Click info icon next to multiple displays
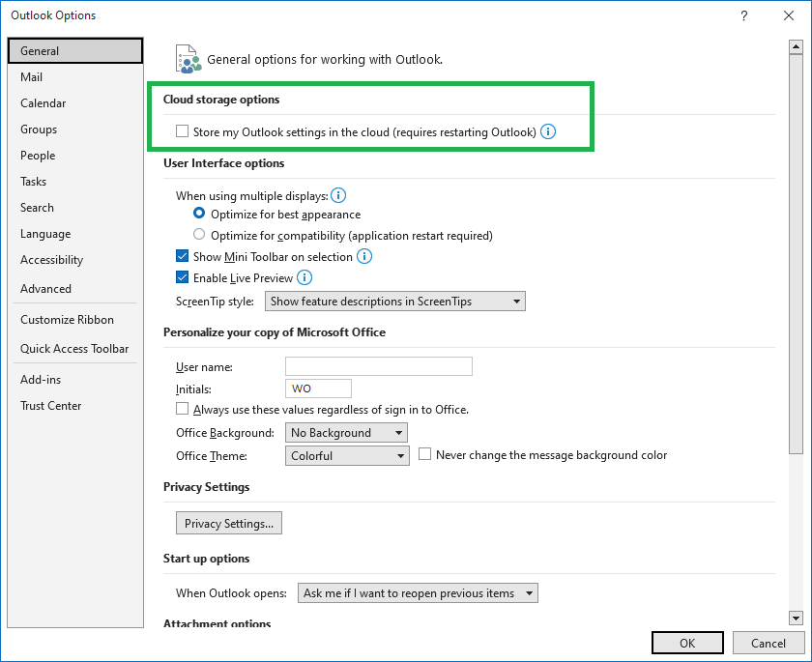This screenshot has height=662, width=812. click(338, 195)
